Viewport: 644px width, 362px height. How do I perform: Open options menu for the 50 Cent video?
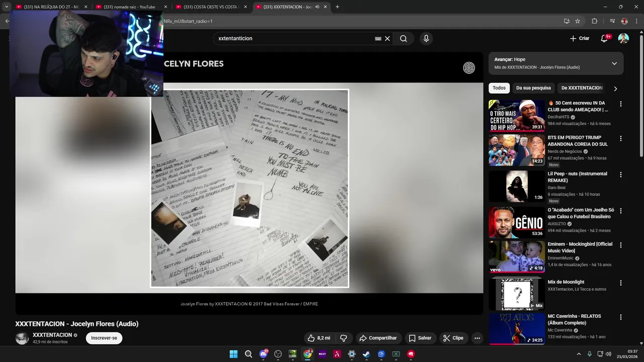point(620,104)
